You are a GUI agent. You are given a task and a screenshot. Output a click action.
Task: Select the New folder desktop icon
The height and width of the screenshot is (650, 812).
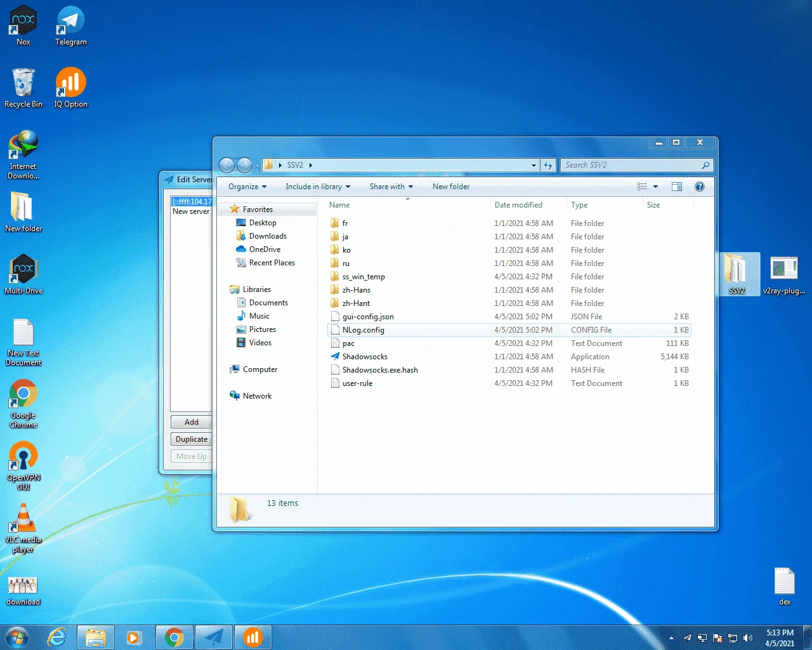click(x=23, y=212)
